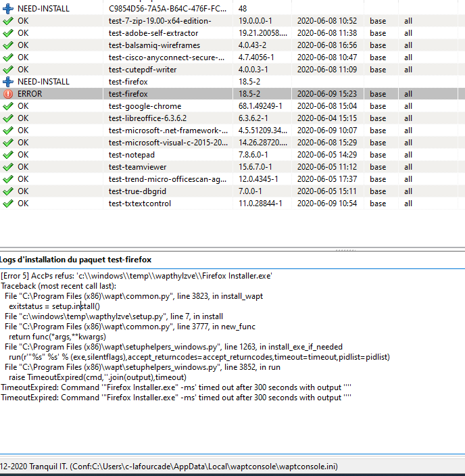Click the green check icon for test-libreoffice
This screenshot has height=476, width=465.
(8, 118)
